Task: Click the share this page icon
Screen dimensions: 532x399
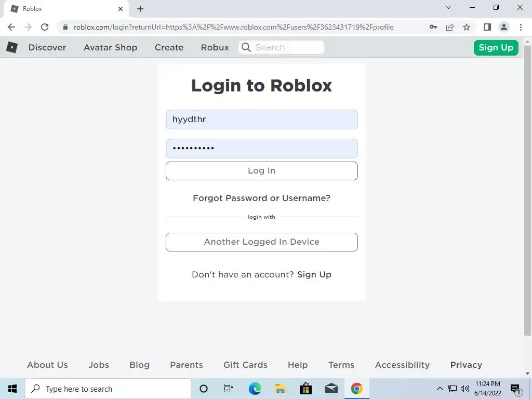Action: (x=450, y=27)
